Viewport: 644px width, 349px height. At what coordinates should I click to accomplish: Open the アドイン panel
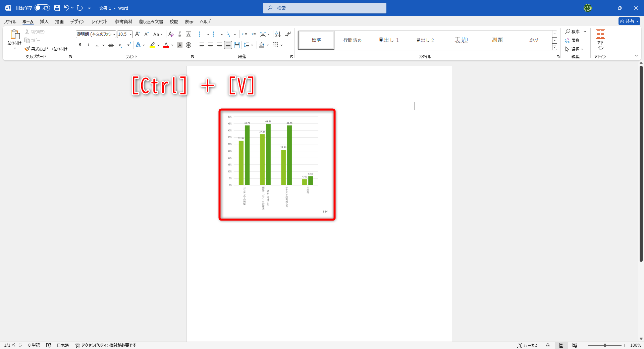click(600, 38)
